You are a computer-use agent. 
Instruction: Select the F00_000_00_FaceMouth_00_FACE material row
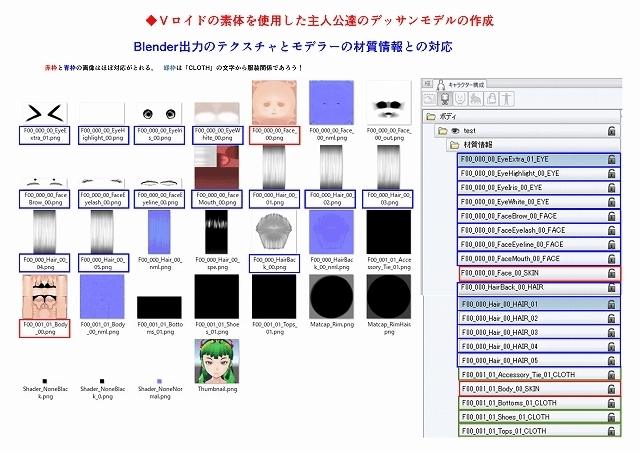539,259
